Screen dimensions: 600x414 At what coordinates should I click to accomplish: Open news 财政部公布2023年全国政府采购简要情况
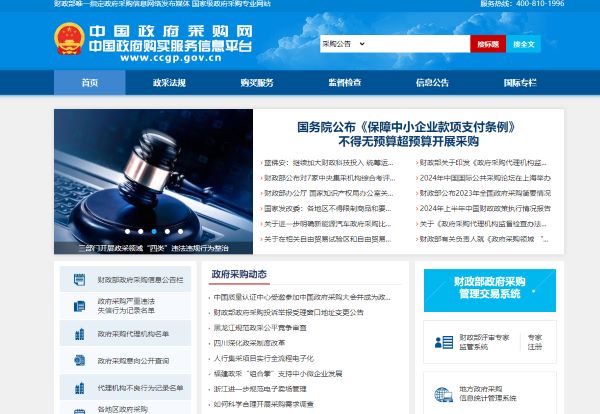pos(485,193)
